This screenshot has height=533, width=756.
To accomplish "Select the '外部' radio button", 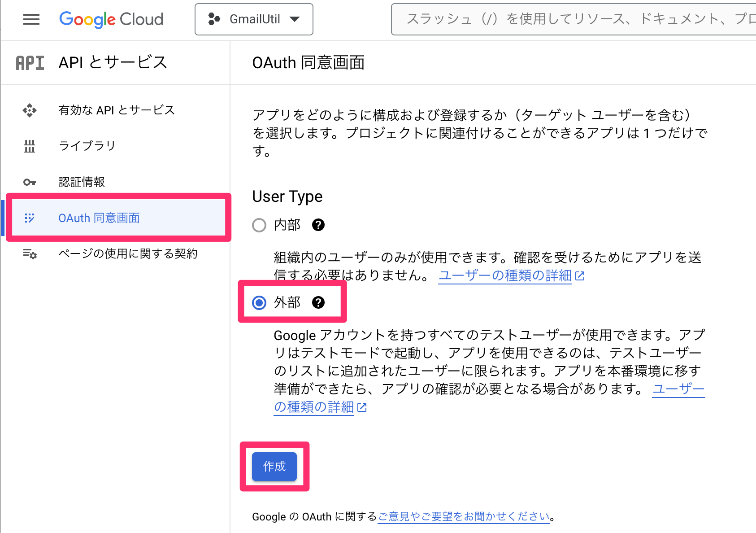I will point(259,303).
